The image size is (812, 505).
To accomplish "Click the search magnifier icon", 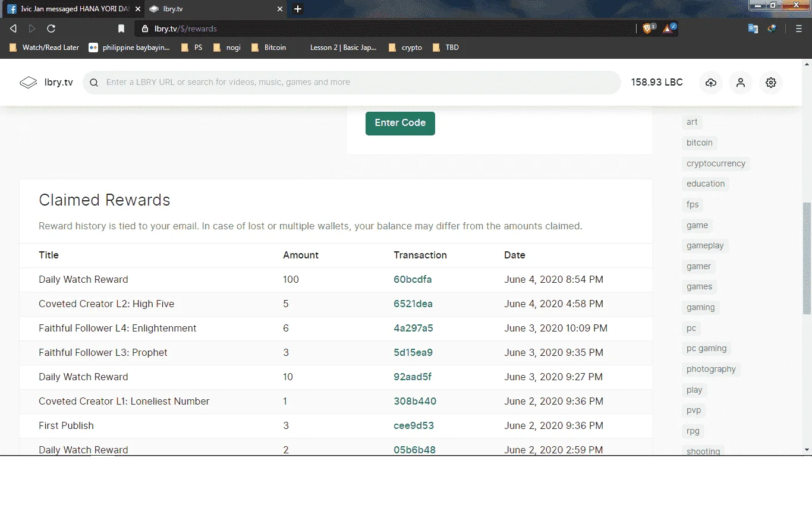I will point(94,83).
